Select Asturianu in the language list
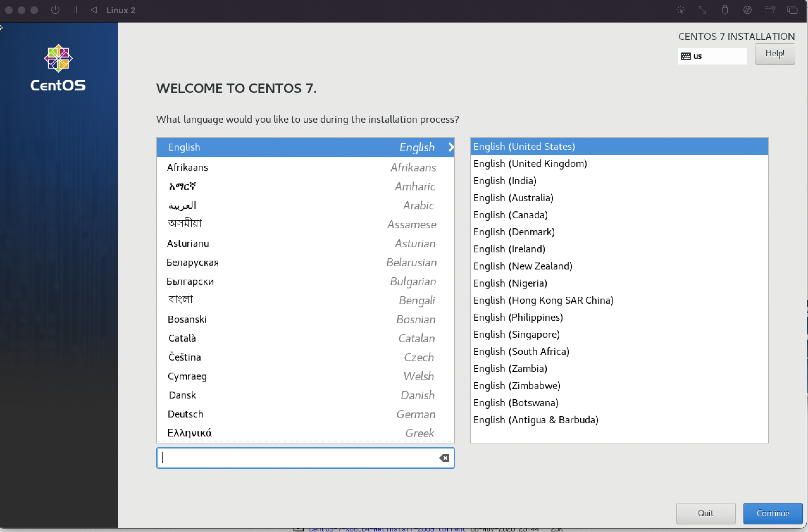The image size is (808, 532). [x=305, y=244]
